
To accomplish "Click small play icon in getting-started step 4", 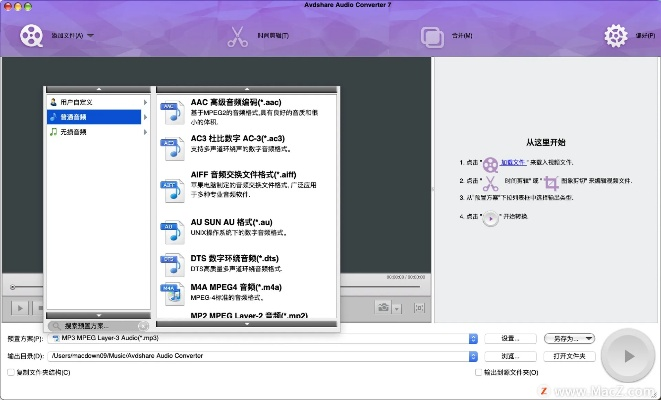I will click(491, 219).
